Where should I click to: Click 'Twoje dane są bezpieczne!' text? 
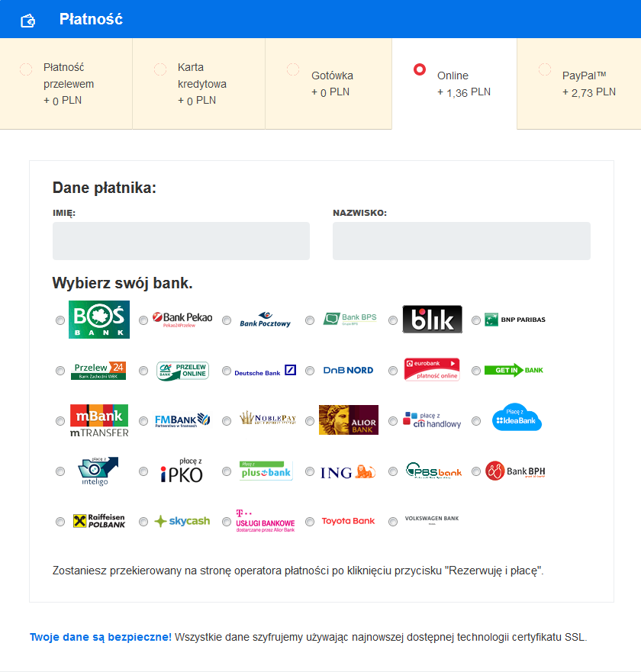tap(101, 637)
